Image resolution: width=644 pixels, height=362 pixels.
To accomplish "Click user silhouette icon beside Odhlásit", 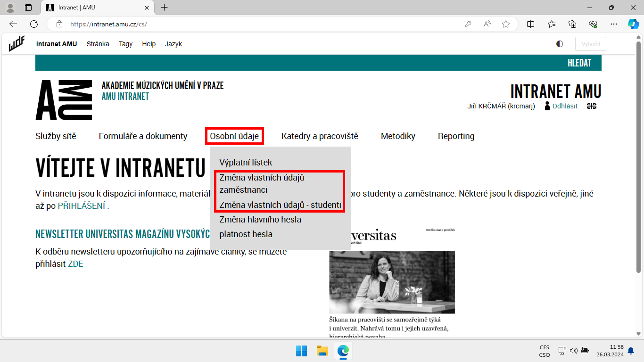I will click(547, 106).
